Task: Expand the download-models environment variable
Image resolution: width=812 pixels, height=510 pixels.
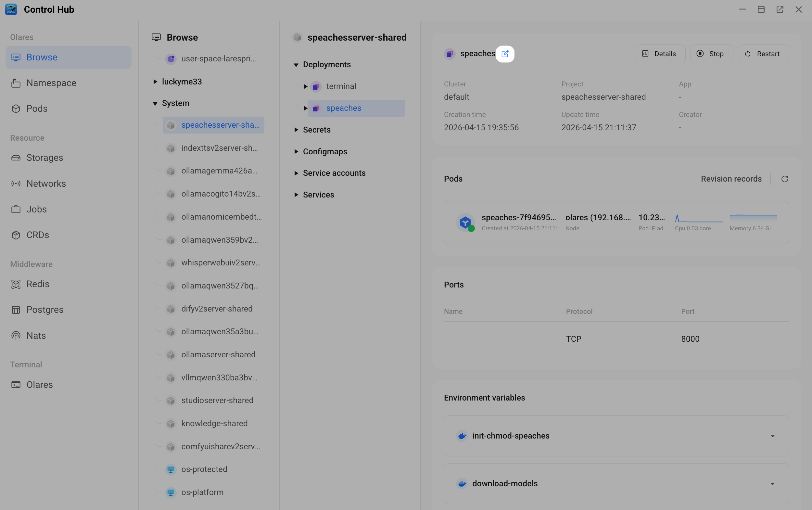Action: [772, 484]
